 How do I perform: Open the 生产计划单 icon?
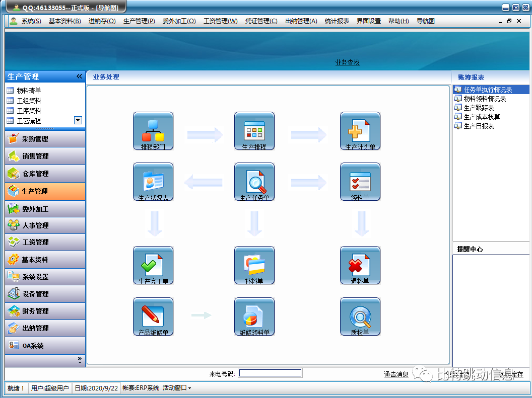(x=360, y=130)
